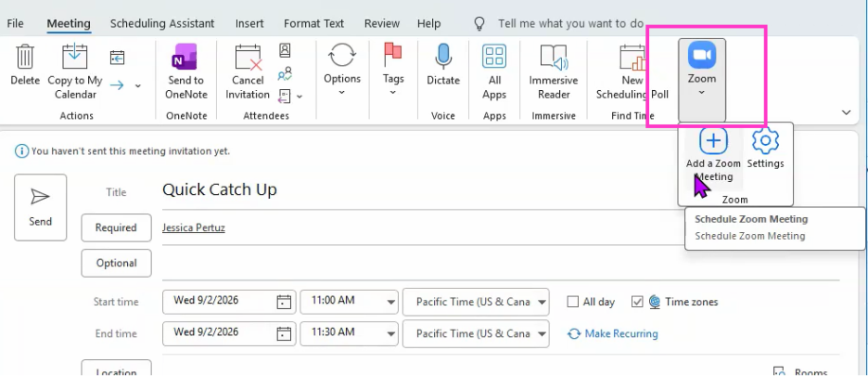Tick the All day checkbox
This screenshot has width=868, height=376.
573,302
